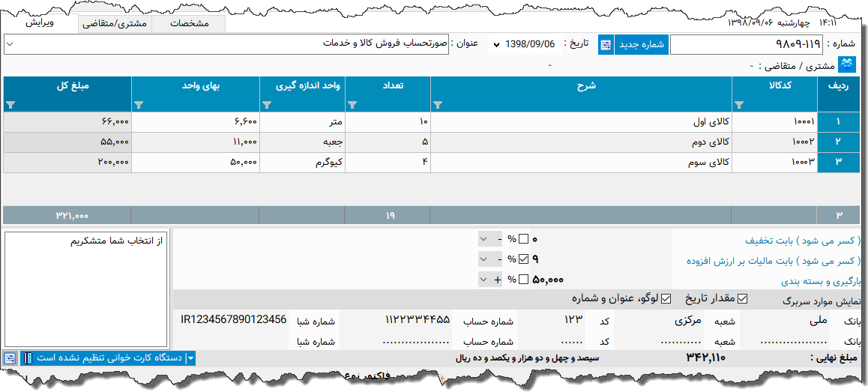Screen dimensions: 868x392
Task: Filter the کدکالا column
Action: click(738, 105)
